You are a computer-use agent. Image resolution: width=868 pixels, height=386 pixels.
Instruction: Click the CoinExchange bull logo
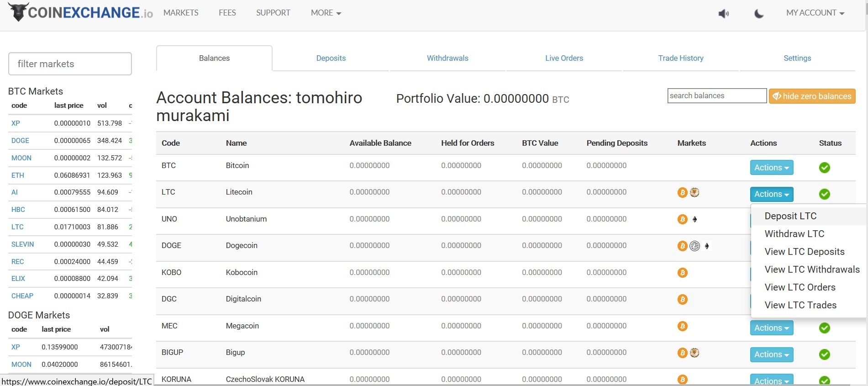point(18,12)
